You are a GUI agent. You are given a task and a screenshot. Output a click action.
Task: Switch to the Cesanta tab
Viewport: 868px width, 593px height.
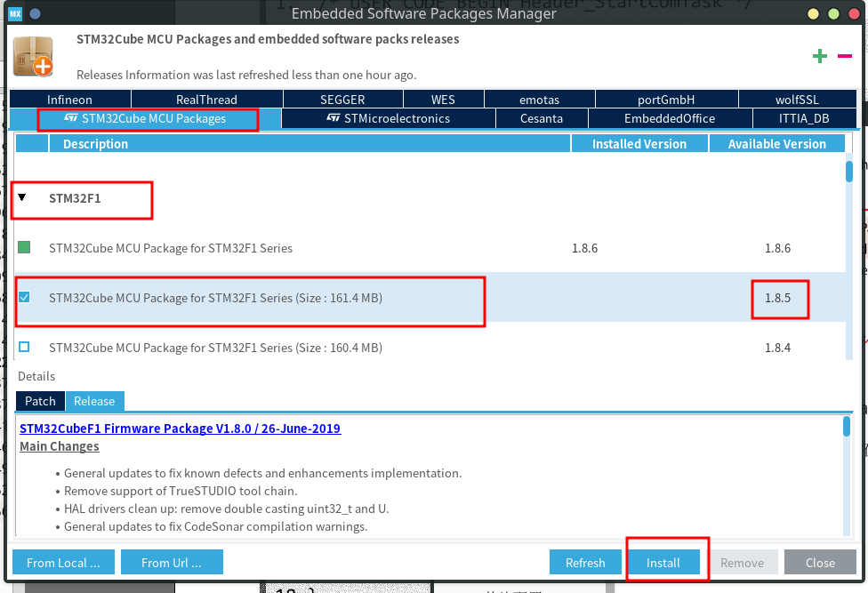point(542,118)
